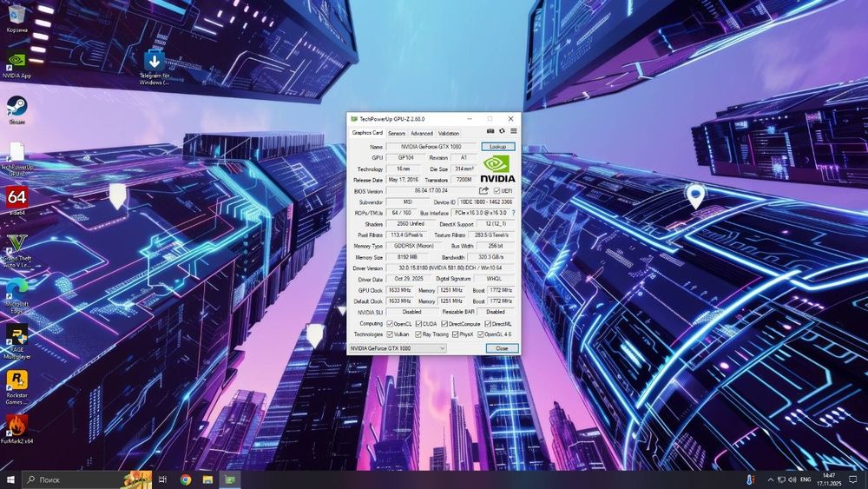
Task: Expand the NVIDIA GeForce GTX 1080 GPU dropdown
Action: 397,348
